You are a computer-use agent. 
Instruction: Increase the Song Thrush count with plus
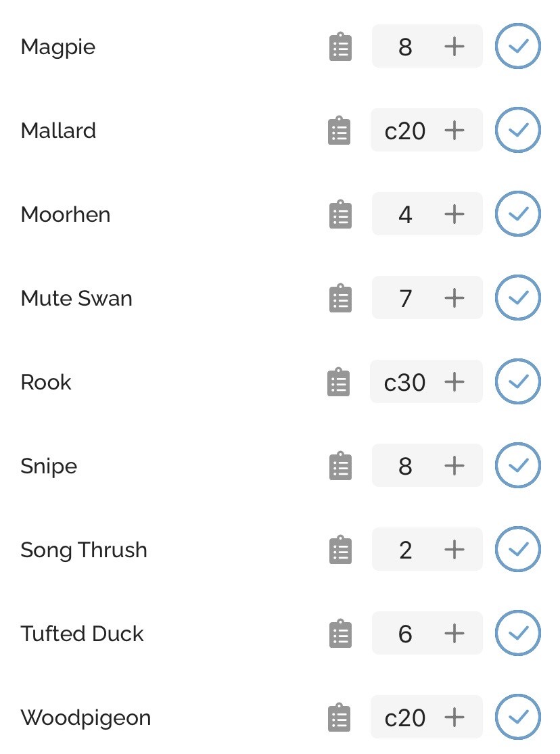[454, 549]
